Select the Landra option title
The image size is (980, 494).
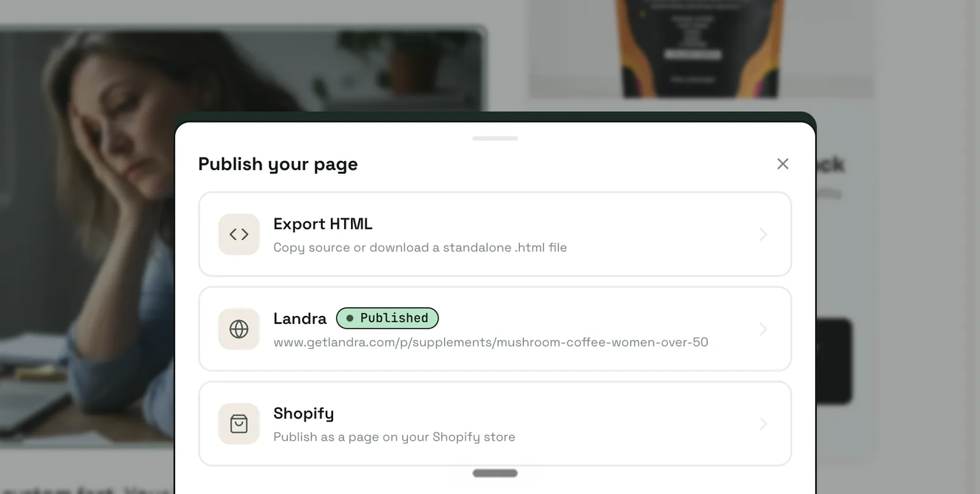pos(300,319)
